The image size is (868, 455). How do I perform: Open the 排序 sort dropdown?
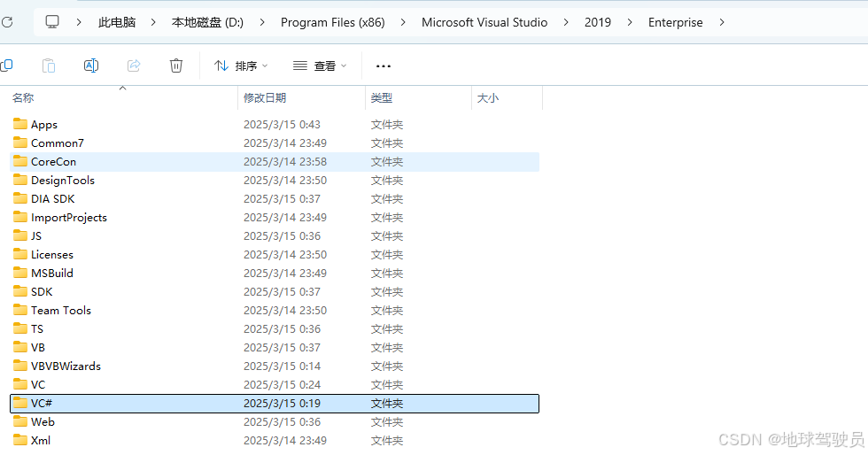click(x=241, y=66)
